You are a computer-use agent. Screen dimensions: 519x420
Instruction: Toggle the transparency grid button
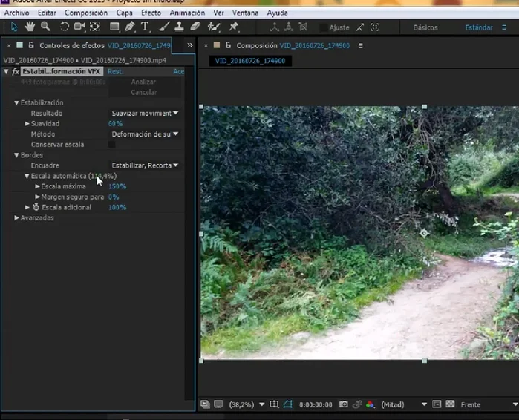pyautogui.click(x=449, y=405)
